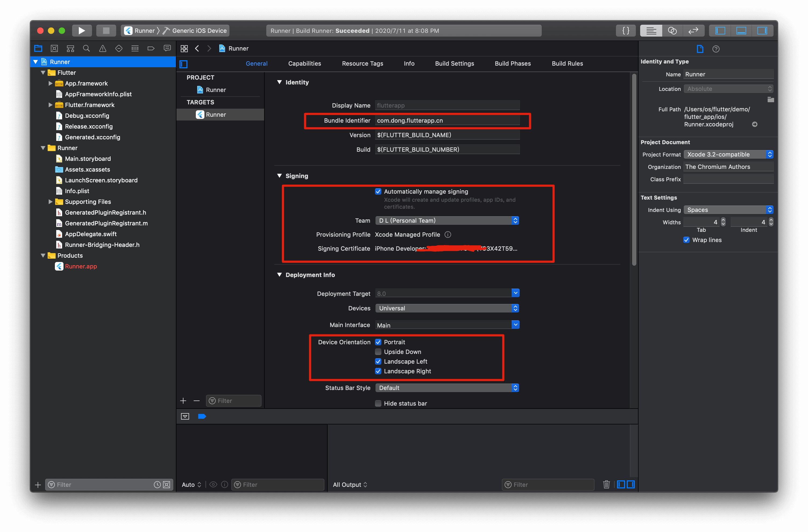Open the Library curly braces button
The width and height of the screenshot is (808, 532).
[625, 31]
